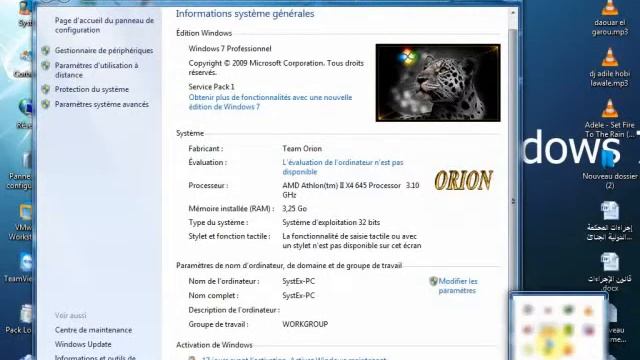Select daouar el garou.mp3 desktop file
This screenshot has height=360, width=640.
coord(610,18)
